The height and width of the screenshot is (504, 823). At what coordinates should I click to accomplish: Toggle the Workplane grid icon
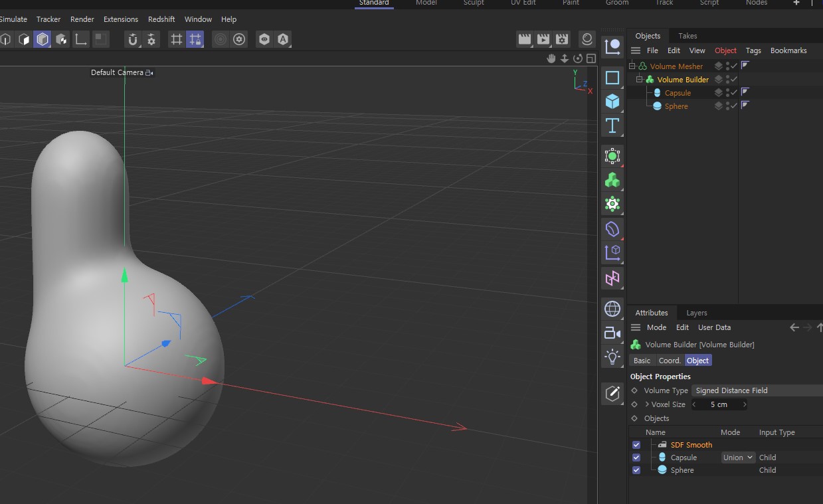pyautogui.click(x=176, y=39)
